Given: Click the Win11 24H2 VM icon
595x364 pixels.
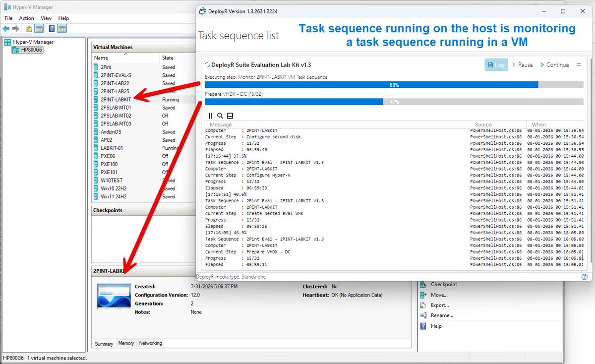Looking at the screenshot, I should [x=97, y=197].
